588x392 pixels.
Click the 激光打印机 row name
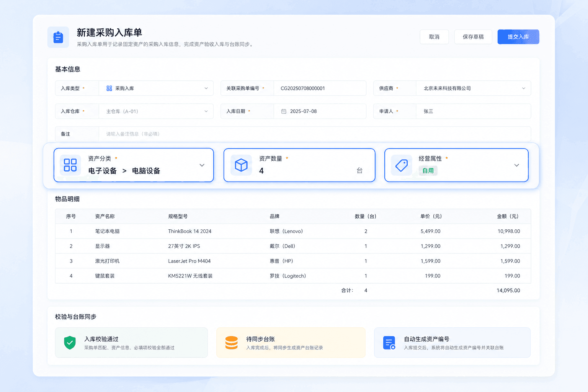[x=108, y=261]
